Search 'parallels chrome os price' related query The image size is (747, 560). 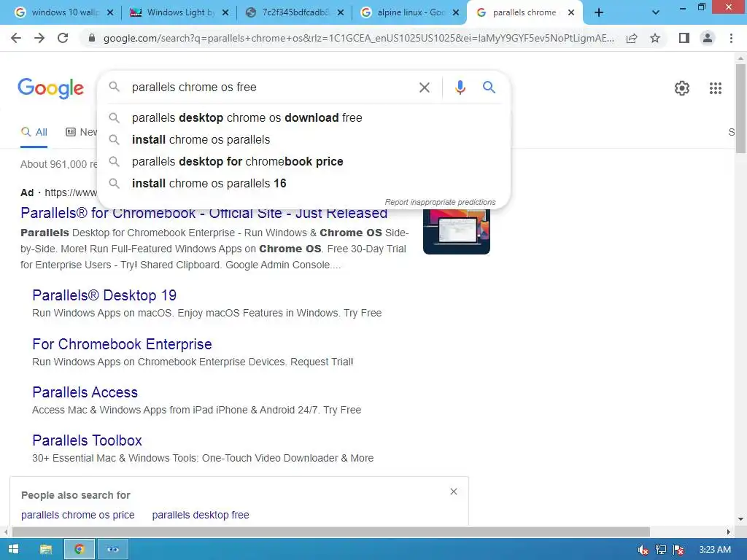coord(77,515)
